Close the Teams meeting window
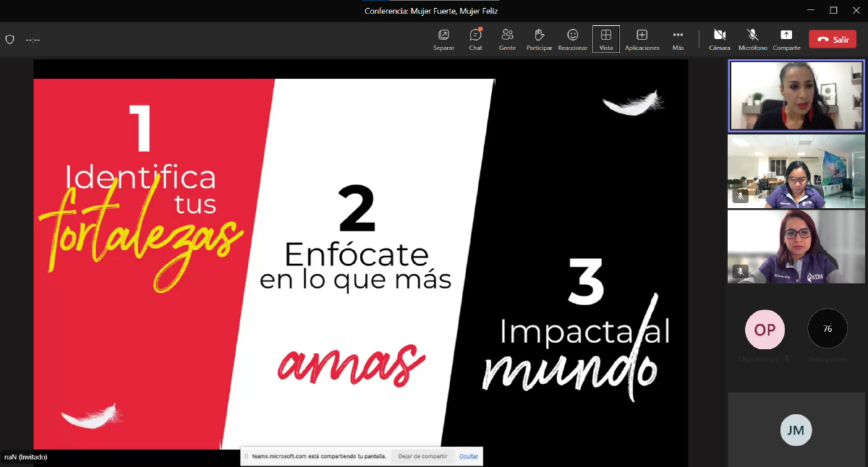This screenshot has width=868, height=467. 855,10
